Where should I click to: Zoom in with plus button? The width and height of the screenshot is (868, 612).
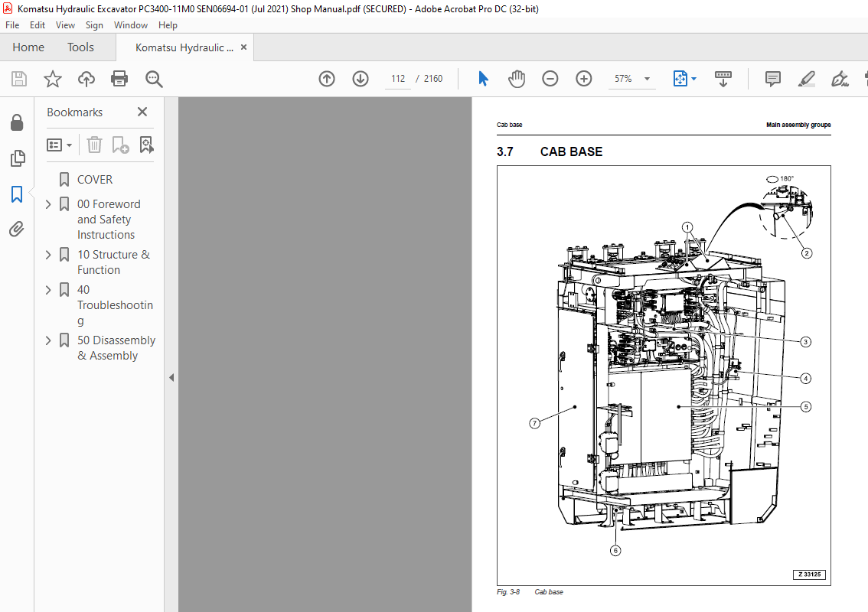[583, 79]
